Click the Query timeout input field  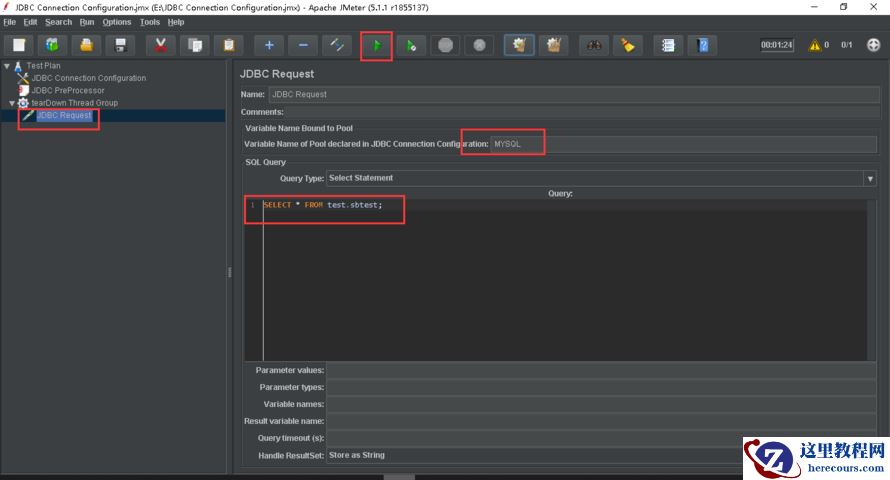(600, 438)
